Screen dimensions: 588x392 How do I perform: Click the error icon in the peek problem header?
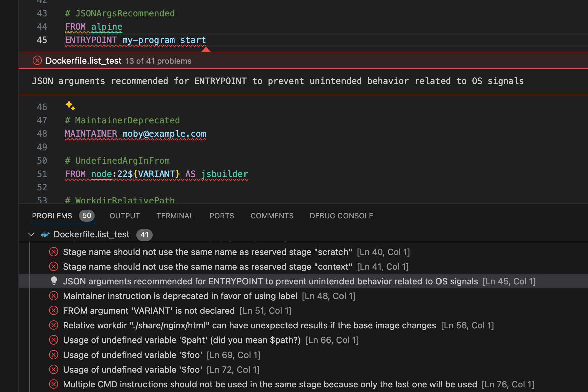tap(37, 61)
